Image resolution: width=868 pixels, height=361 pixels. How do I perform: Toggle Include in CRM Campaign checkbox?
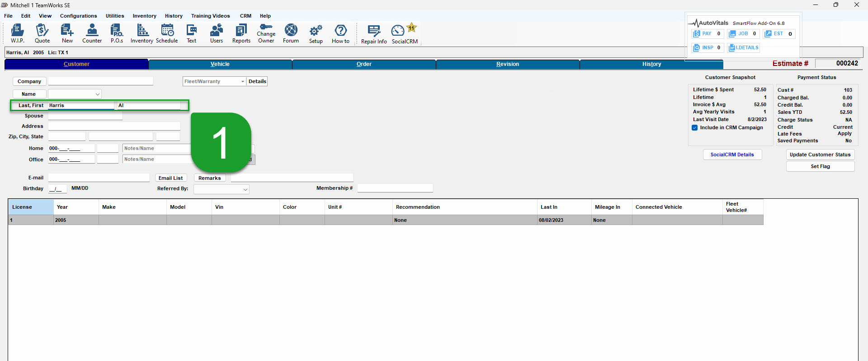tap(694, 128)
